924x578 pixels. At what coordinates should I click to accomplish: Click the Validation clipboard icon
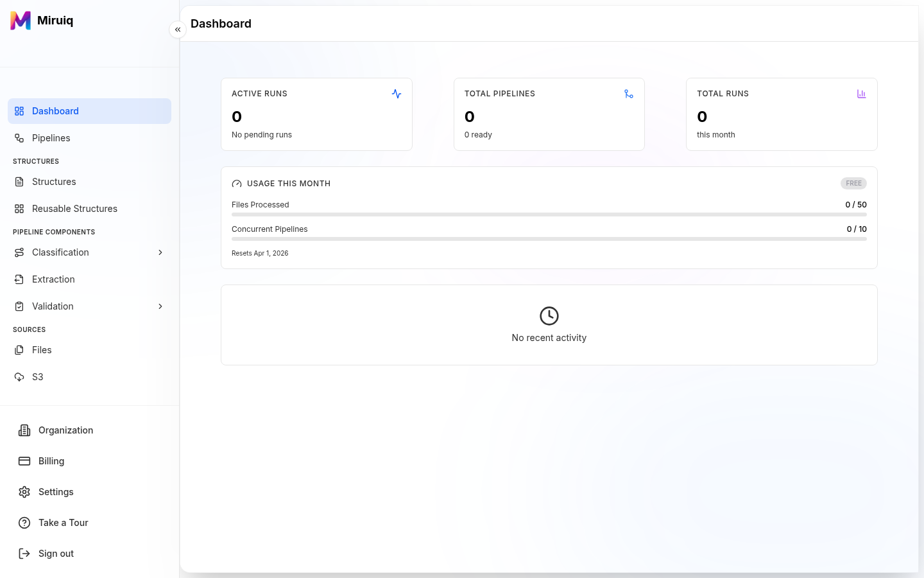point(19,306)
